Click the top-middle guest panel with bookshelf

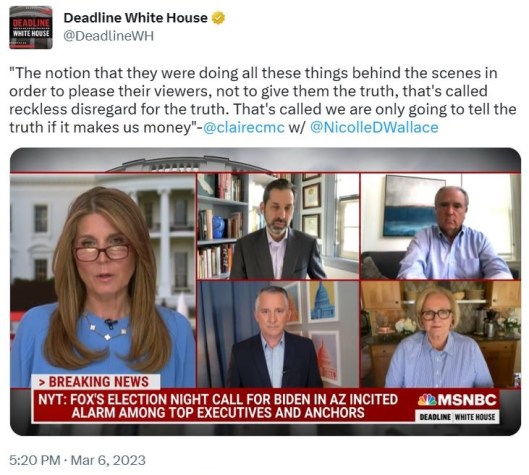(278, 226)
